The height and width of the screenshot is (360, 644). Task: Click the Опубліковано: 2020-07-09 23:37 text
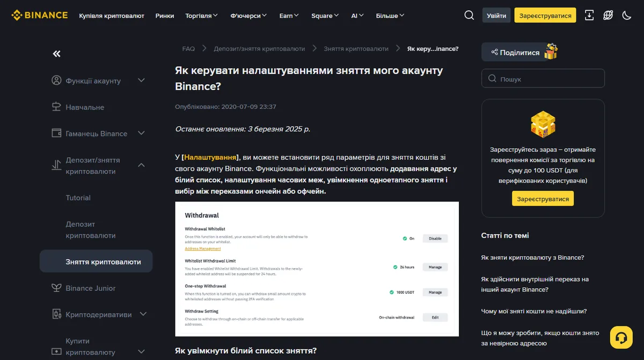click(226, 107)
